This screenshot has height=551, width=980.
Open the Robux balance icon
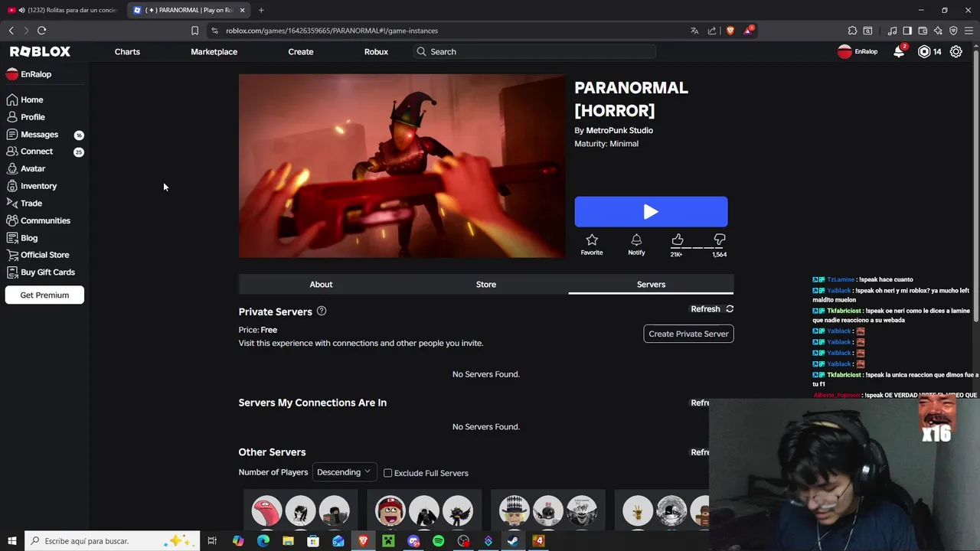924,51
